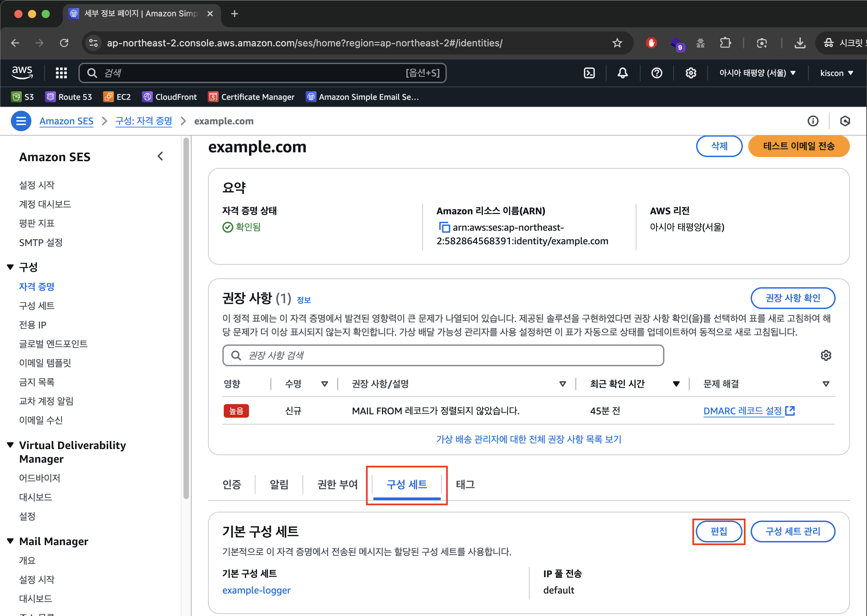
Task: Open the 아시아 태평양 (서울) region dropdown
Action: click(x=757, y=73)
